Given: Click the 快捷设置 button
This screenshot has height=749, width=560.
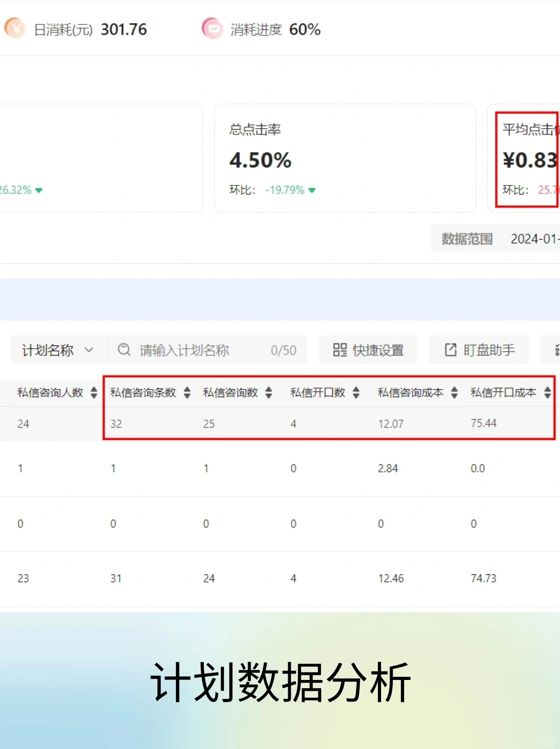Looking at the screenshot, I should [368, 350].
